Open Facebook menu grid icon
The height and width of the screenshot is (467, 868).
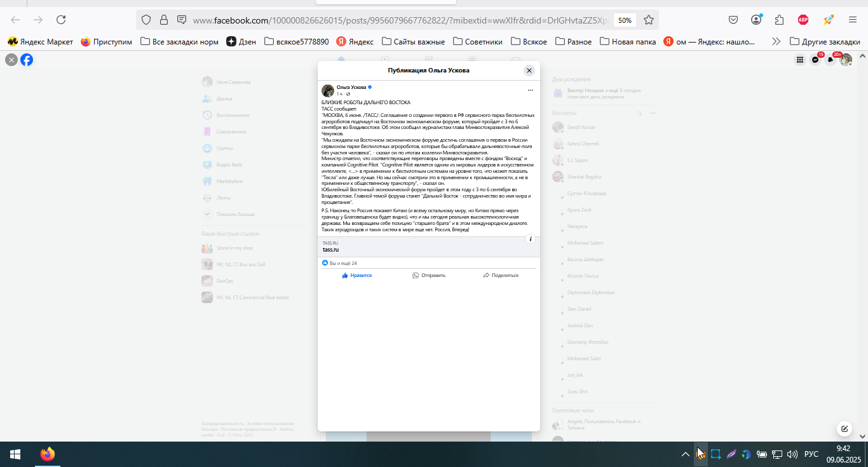[x=800, y=60]
